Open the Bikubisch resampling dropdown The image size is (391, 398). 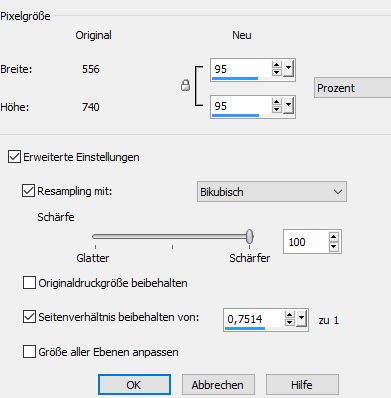(x=272, y=192)
